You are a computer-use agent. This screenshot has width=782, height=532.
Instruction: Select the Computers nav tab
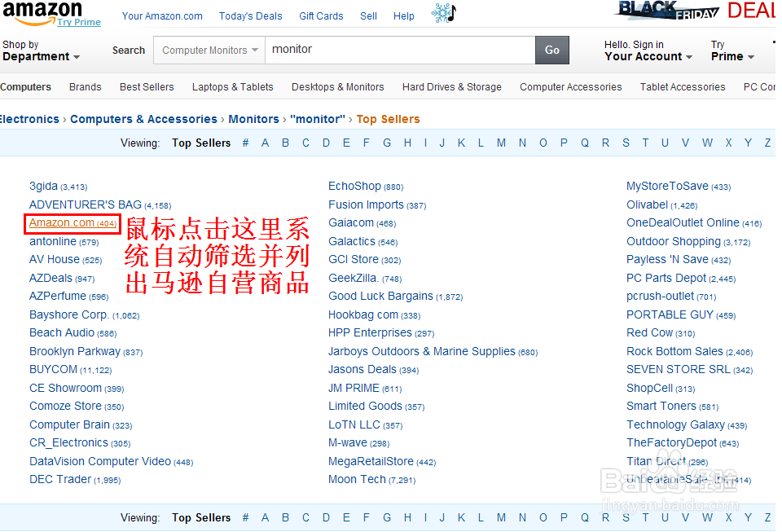(25, 86)
